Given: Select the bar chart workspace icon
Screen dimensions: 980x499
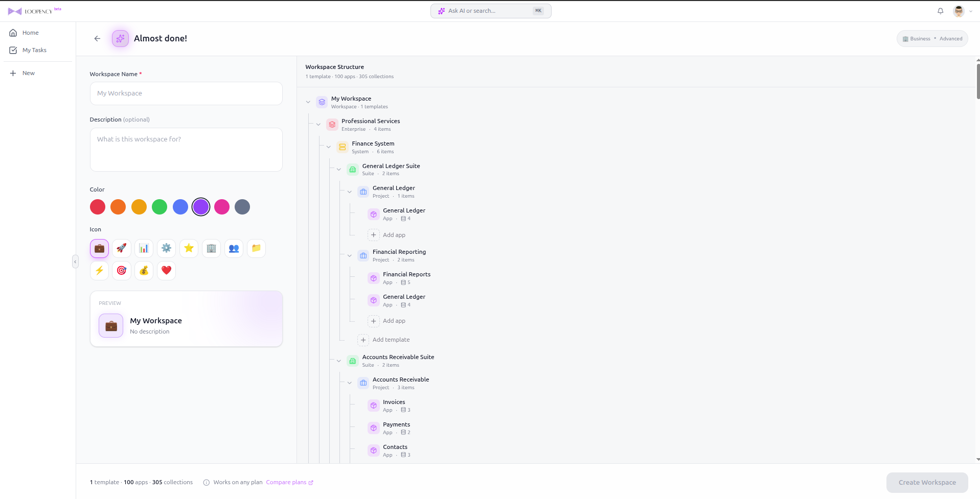Looking at the screenshot, I should click(144, 248).
